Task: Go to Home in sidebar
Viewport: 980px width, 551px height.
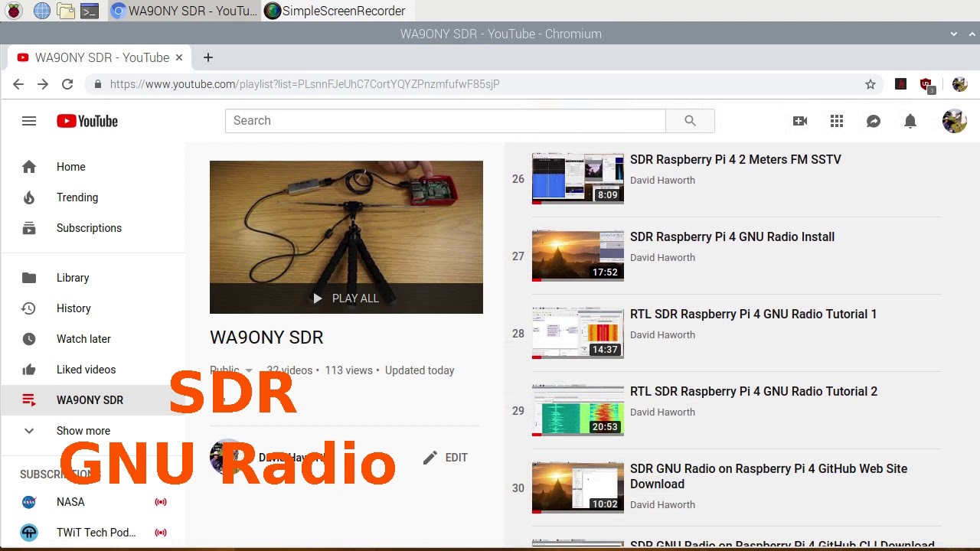Action: (93, 167)
